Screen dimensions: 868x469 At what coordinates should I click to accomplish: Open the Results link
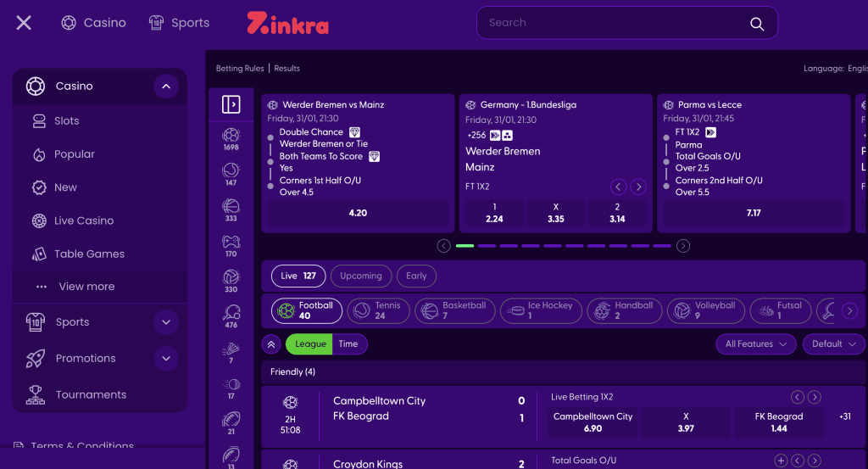287,68
